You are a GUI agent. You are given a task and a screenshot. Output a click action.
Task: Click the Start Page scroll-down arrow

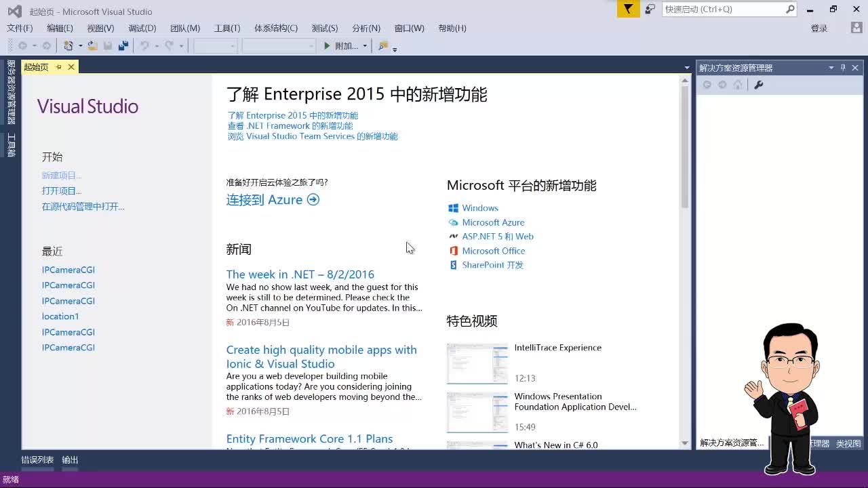pos(685,443)
